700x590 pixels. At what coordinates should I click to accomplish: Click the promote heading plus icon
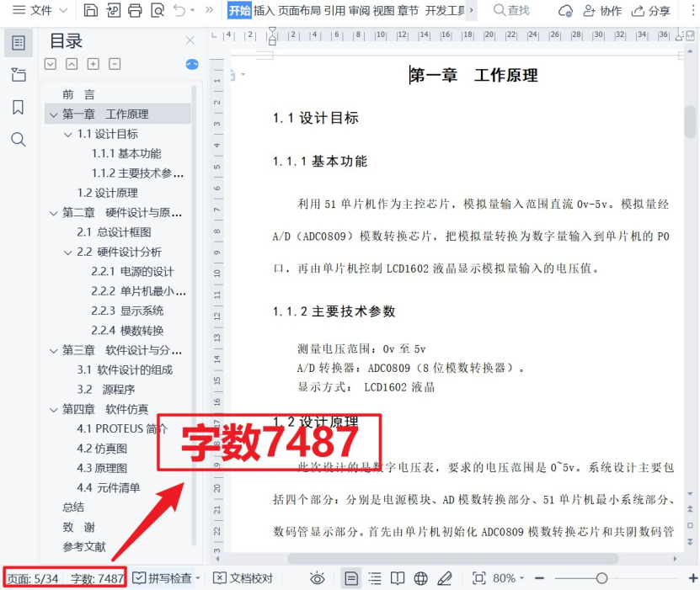point(94,64)
